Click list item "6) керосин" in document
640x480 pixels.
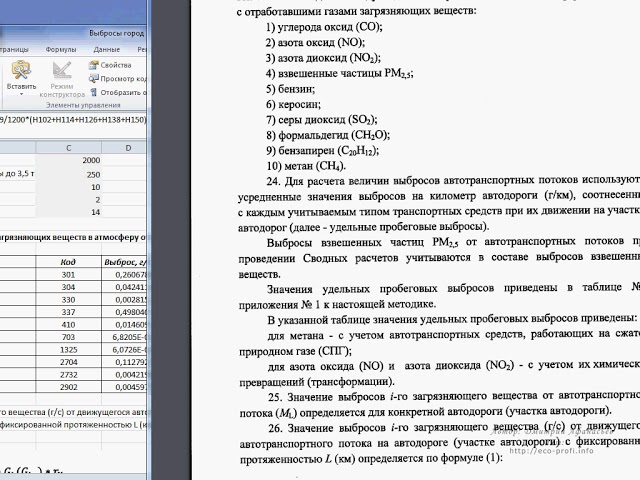click(x=293, y=104)
